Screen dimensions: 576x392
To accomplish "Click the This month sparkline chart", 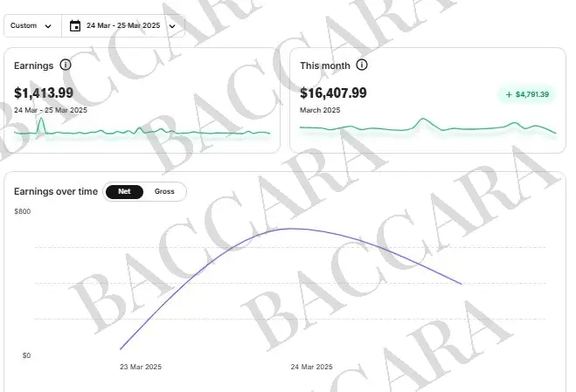I will (x=427, y=127).
